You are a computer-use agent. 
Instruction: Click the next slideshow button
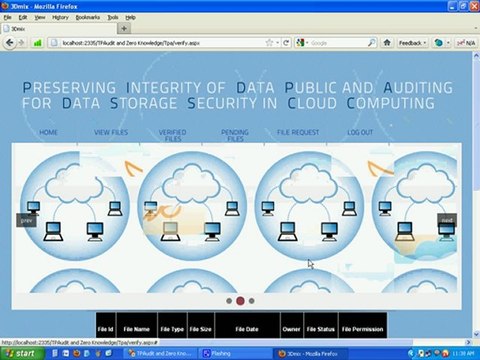point(447,220)
